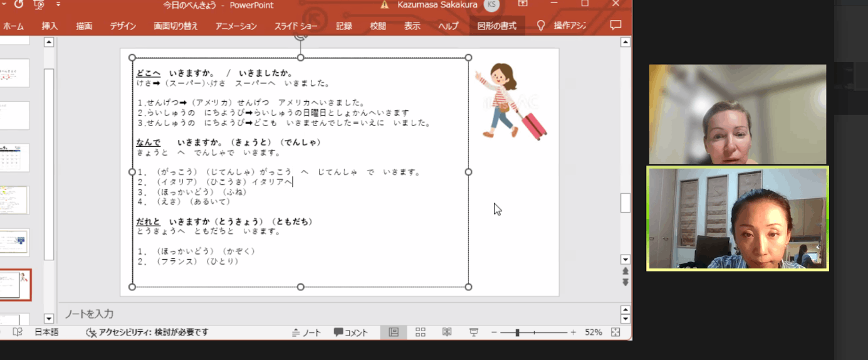
Task: Click the lightbulb tell-me icon
Action: pyautogui.click(x=541, y=26)
